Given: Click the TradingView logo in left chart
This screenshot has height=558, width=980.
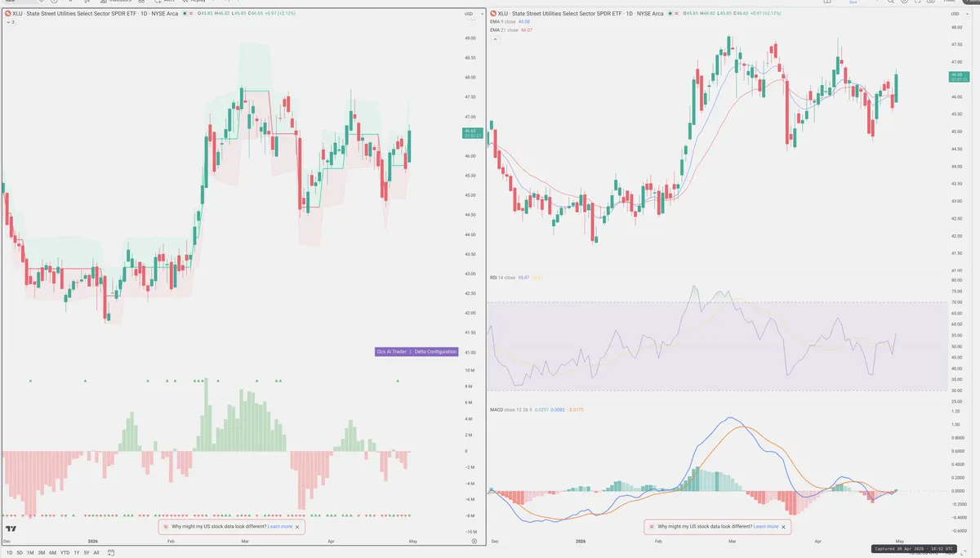Looking at the screenshot, I should coord(12,529).
